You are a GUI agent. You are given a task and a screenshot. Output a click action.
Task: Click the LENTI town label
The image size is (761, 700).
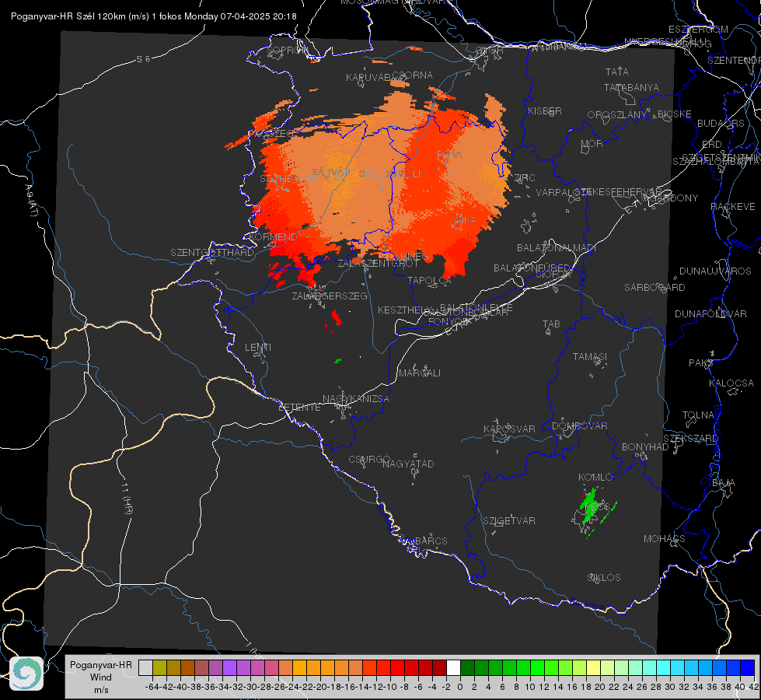(258, 348)
